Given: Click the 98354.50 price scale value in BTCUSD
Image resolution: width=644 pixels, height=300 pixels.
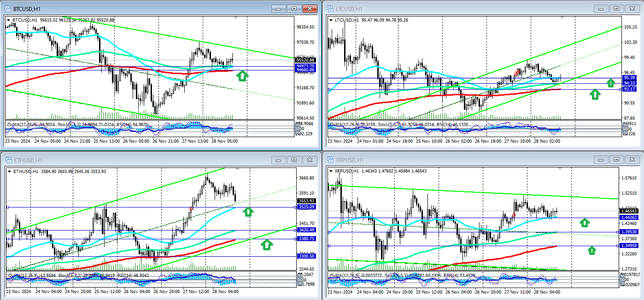Looking at the screenshot, I should pyautogui.click(x=306, y=27).
